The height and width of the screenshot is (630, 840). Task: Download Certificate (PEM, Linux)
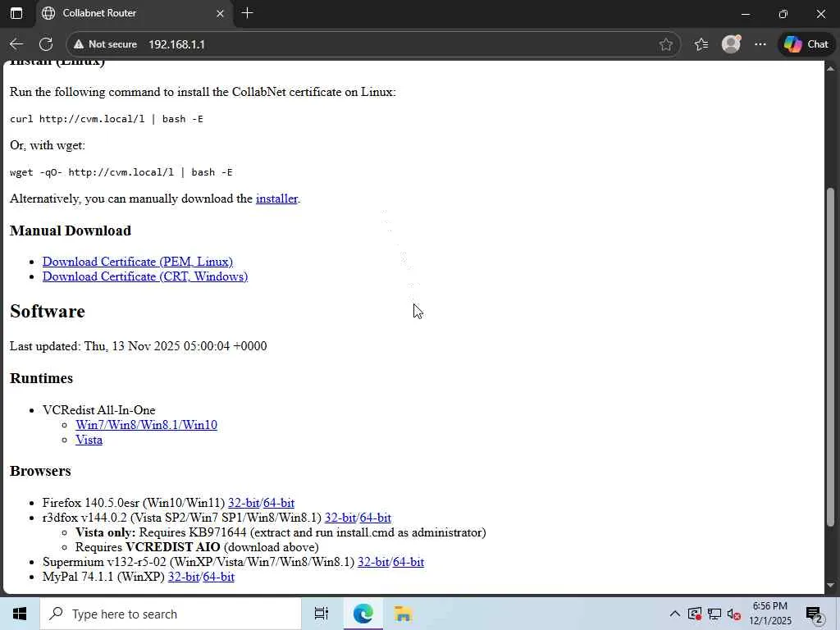[138, 262]
